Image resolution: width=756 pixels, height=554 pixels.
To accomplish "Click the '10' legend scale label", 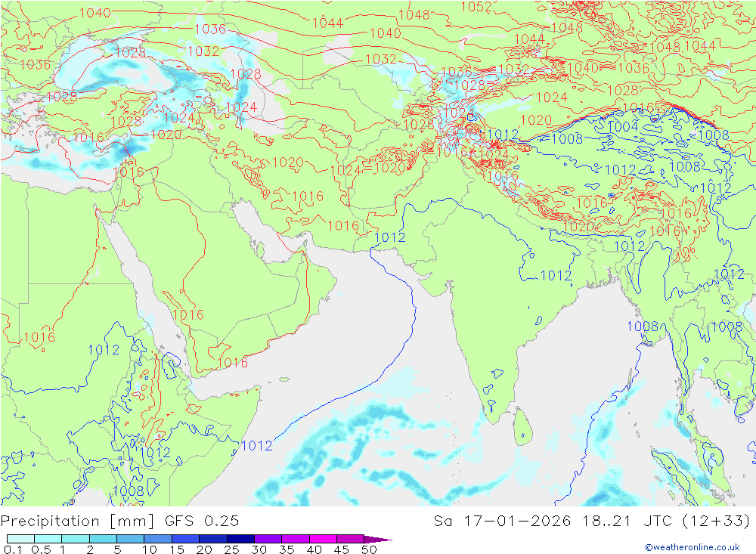I will point(149,549).
